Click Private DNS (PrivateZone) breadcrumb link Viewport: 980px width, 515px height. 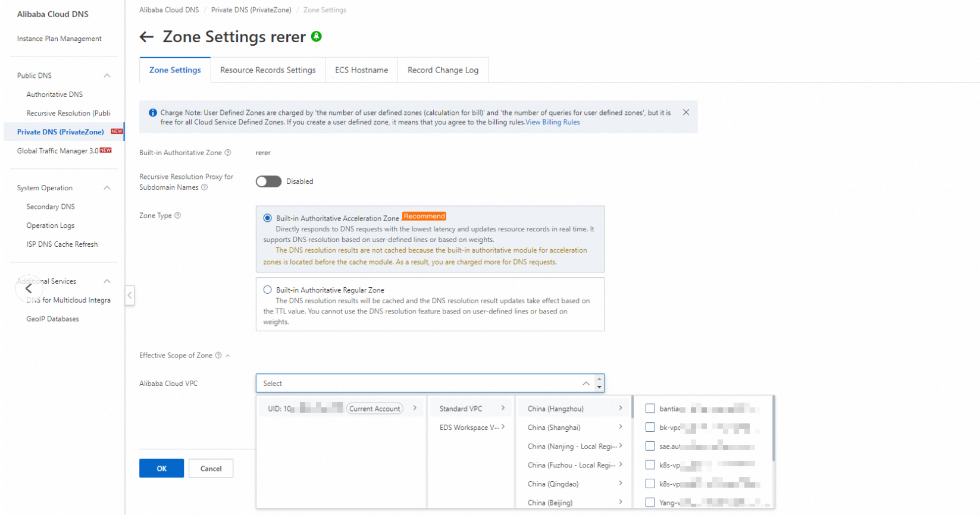coord(251,10)
